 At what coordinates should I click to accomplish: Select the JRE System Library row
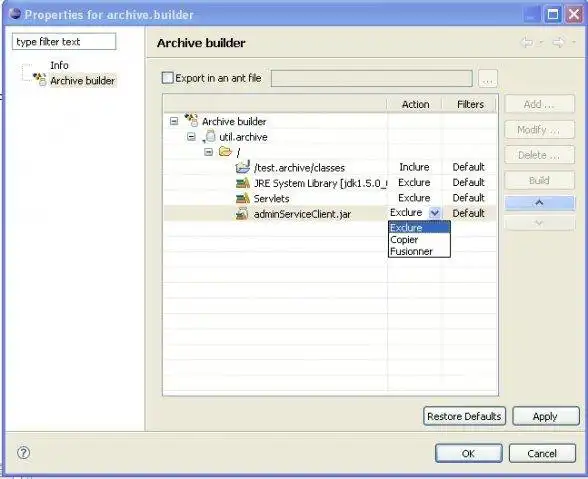(x=330, y=183)
